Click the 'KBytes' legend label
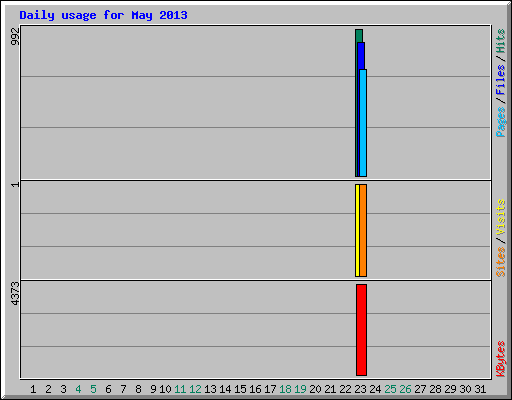The height and width of the screenshot is (400, 512). coord(500,359)
